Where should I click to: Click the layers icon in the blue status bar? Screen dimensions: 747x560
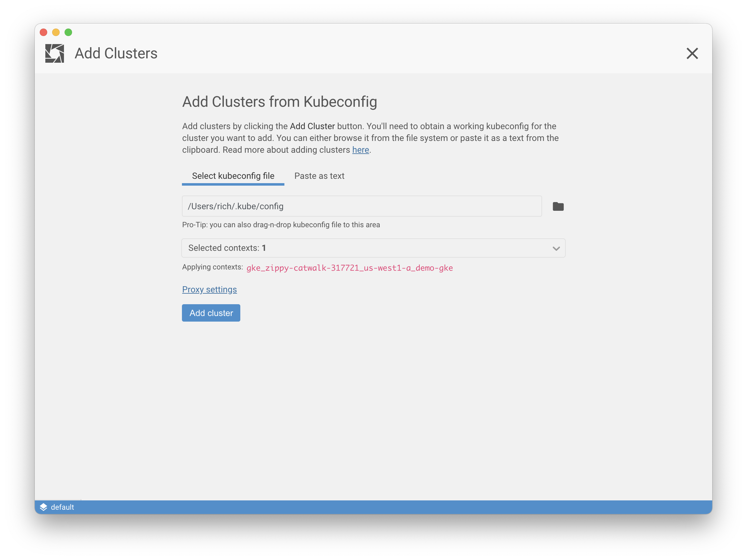point(43,507)
